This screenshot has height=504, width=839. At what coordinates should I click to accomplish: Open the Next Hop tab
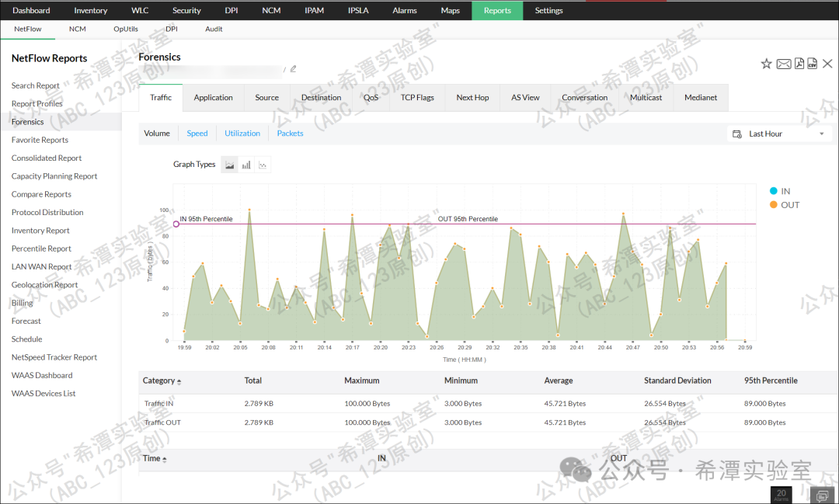(472, 97)
